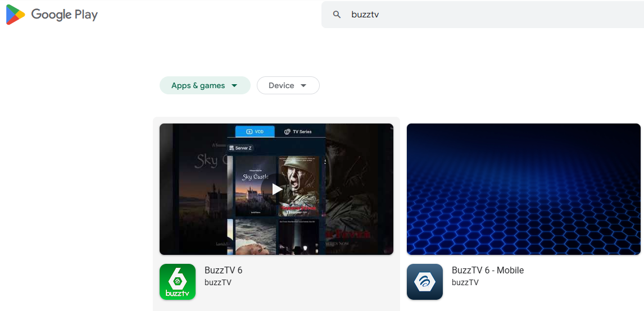Screen dimensions: 644x311
Task: Click the Google Play triangle logo
Action: click(x=15, y=15)
